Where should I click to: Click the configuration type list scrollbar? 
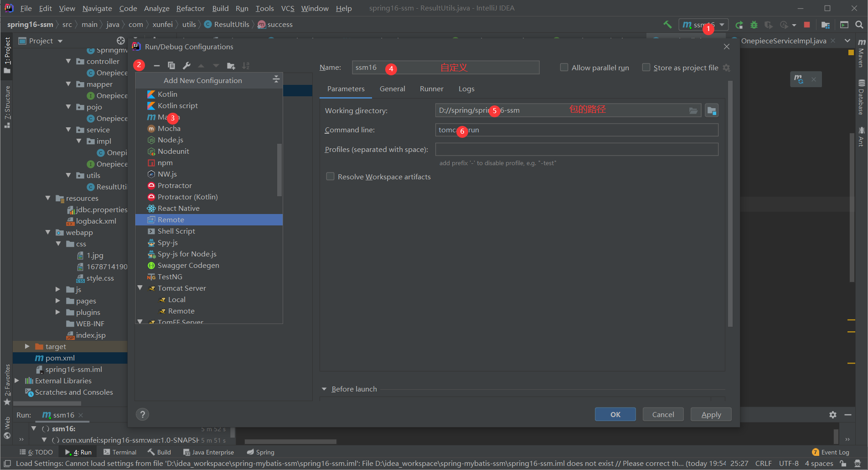279,170
